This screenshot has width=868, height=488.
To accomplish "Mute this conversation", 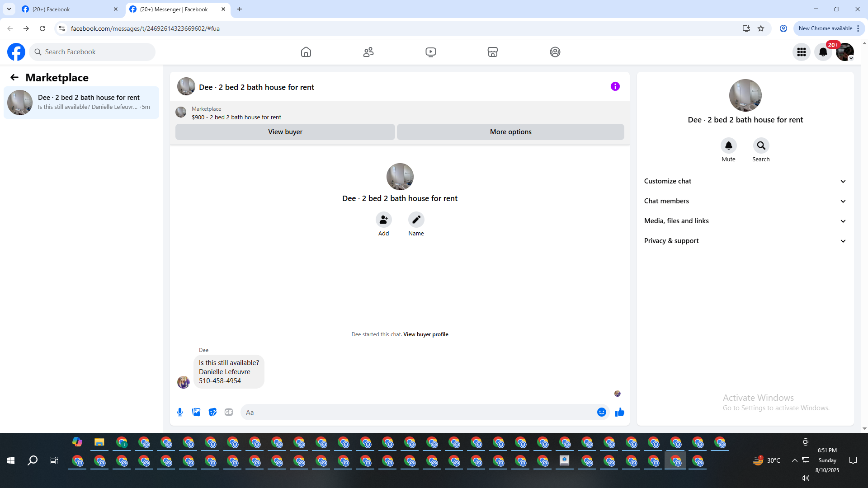I will 728,145.
